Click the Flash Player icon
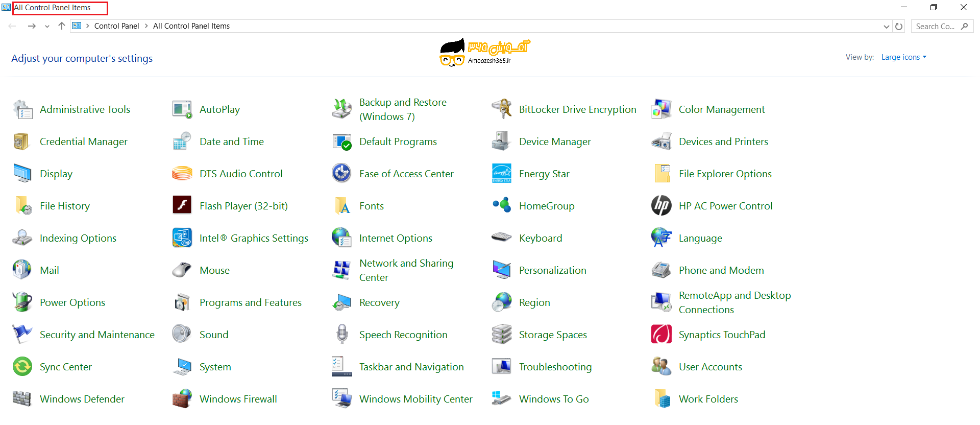980x425 pixels. 182,206
